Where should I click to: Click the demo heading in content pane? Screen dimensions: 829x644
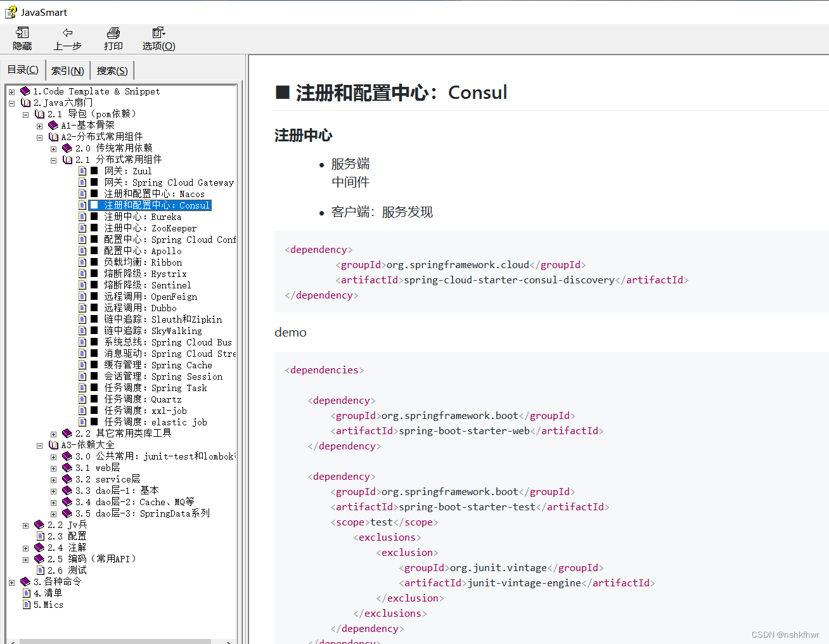click(x=290, y=332)
